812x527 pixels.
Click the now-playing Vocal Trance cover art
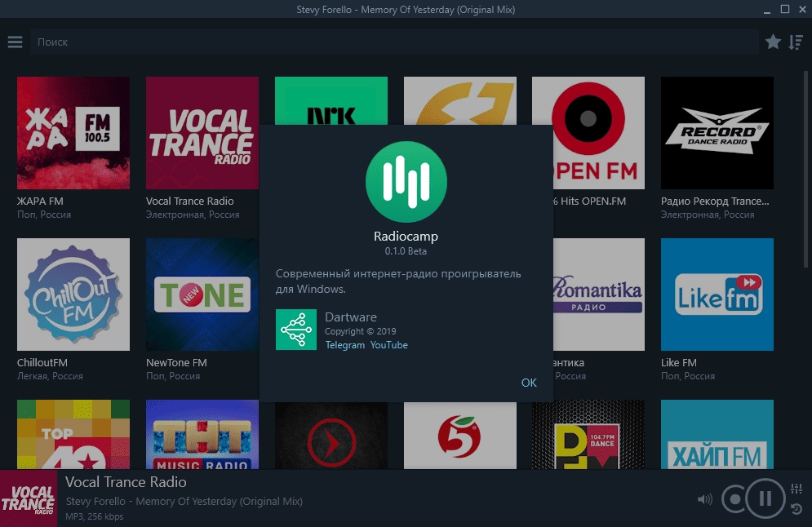29,498
